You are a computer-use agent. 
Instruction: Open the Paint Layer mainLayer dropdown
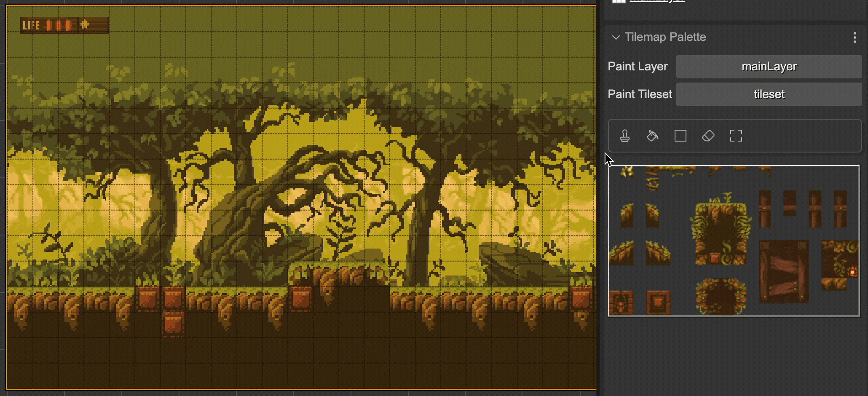769,67
